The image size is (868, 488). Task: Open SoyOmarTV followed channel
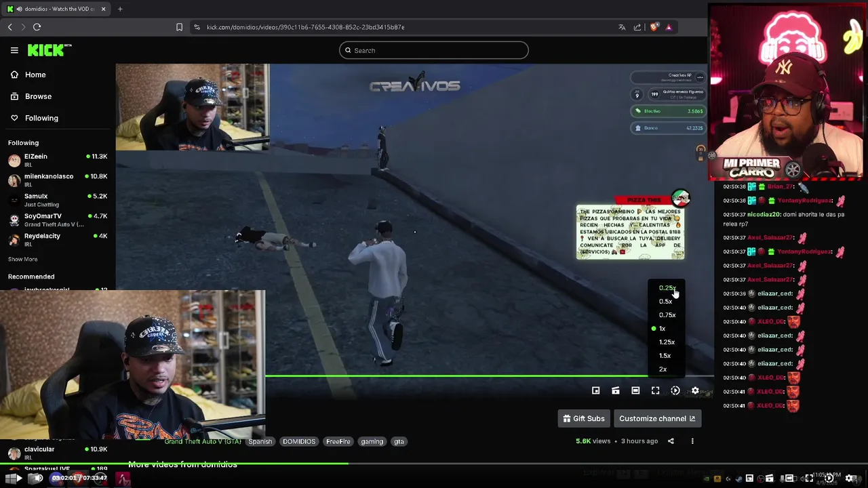[x=58, y=220]
